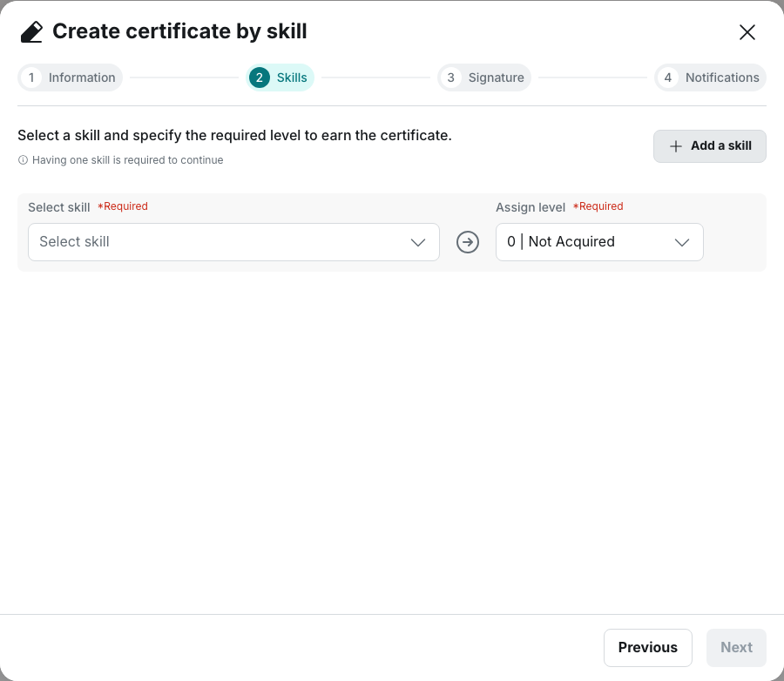
Task: Click the instruction text about required level
Action: [x=234, y=136]
